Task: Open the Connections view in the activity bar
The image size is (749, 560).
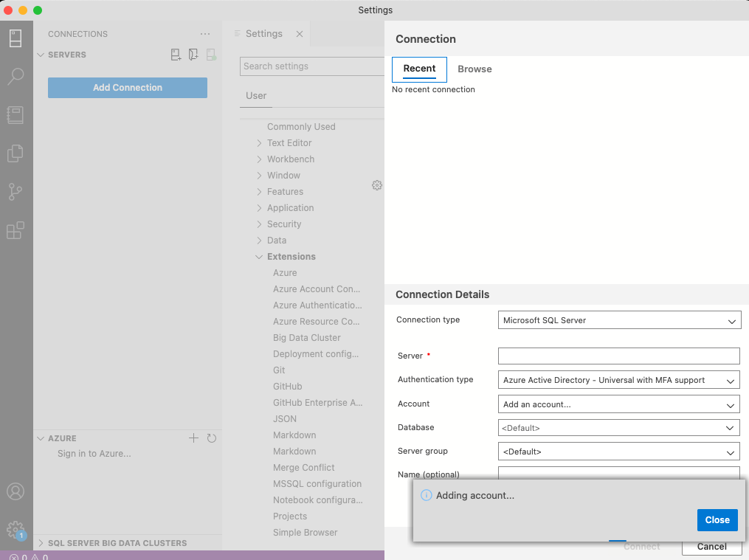Action: (x=16, y=38)
